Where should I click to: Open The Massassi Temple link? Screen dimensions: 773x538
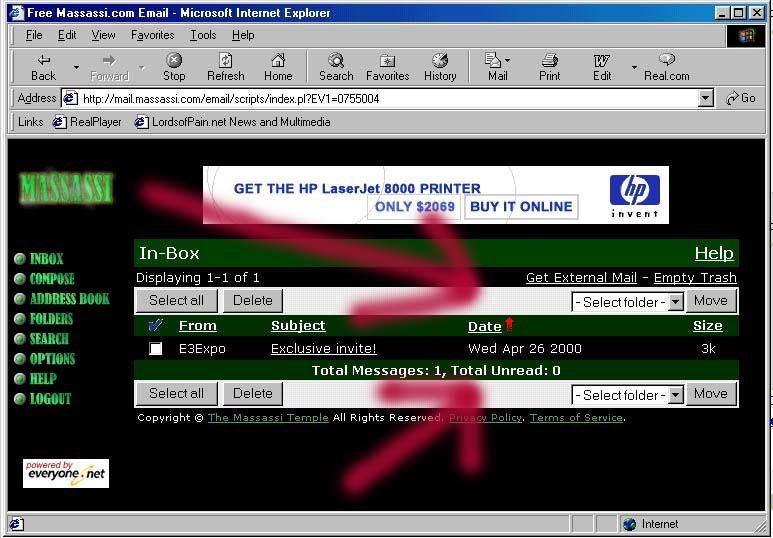point(268,418)
